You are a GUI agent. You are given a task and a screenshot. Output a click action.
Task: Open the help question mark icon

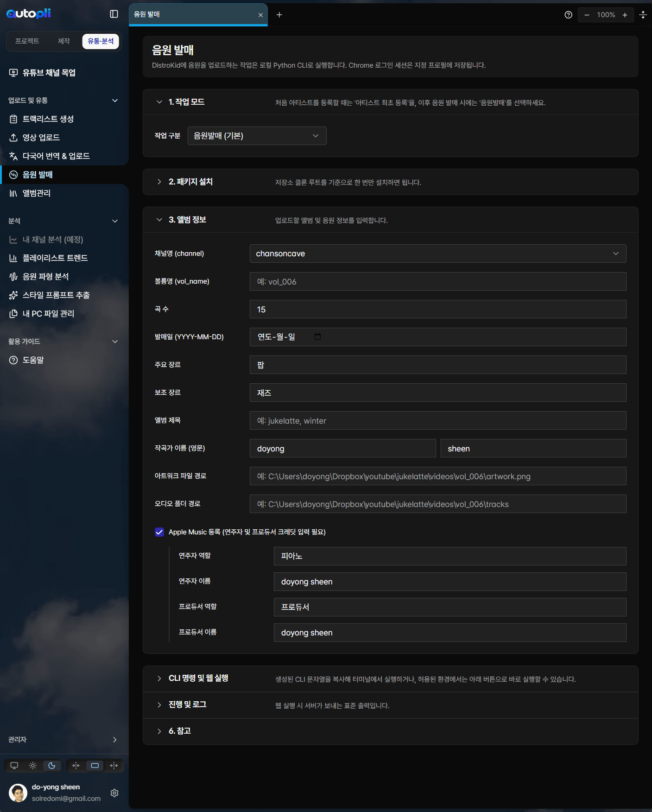(x=568, y=15)
